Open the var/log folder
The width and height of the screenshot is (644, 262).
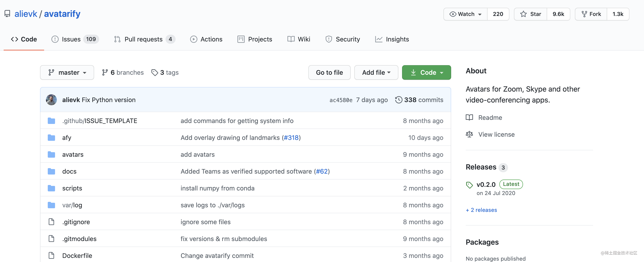click(x=72, y=205)
